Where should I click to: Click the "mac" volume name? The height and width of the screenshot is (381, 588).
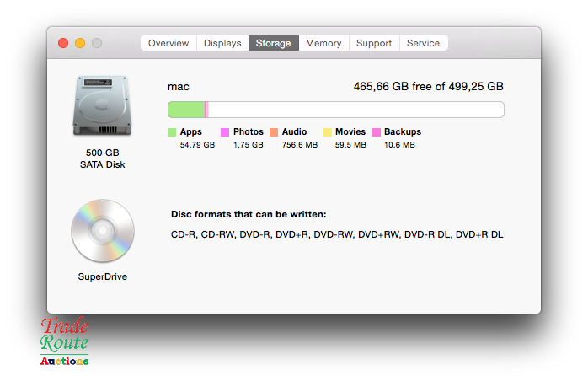coord(178,86)
